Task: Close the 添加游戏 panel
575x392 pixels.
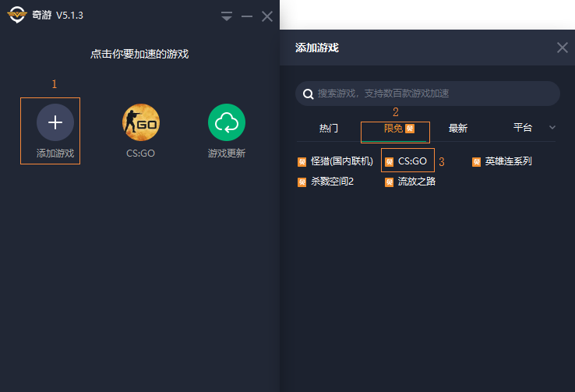Action: coord(562,48)
